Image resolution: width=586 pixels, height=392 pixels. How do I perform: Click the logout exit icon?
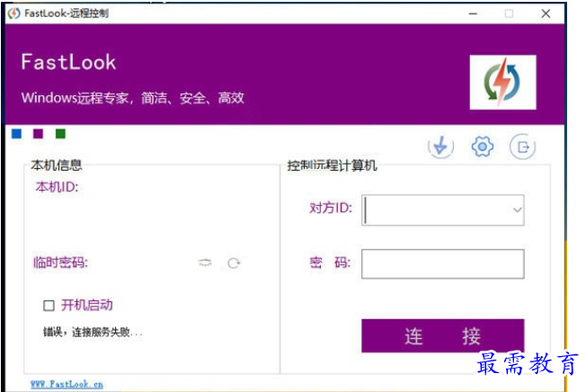pos(522,147)
